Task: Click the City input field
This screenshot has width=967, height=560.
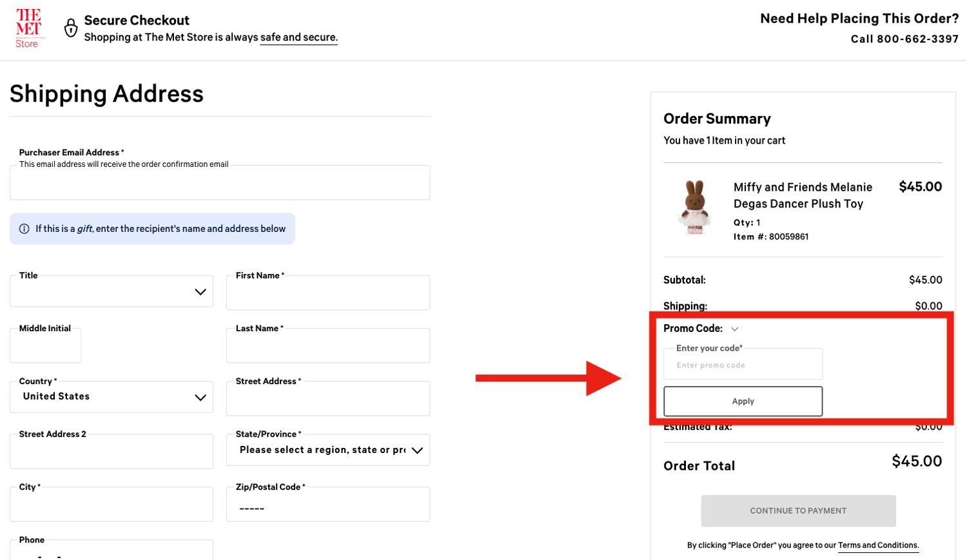Action: 111,506
